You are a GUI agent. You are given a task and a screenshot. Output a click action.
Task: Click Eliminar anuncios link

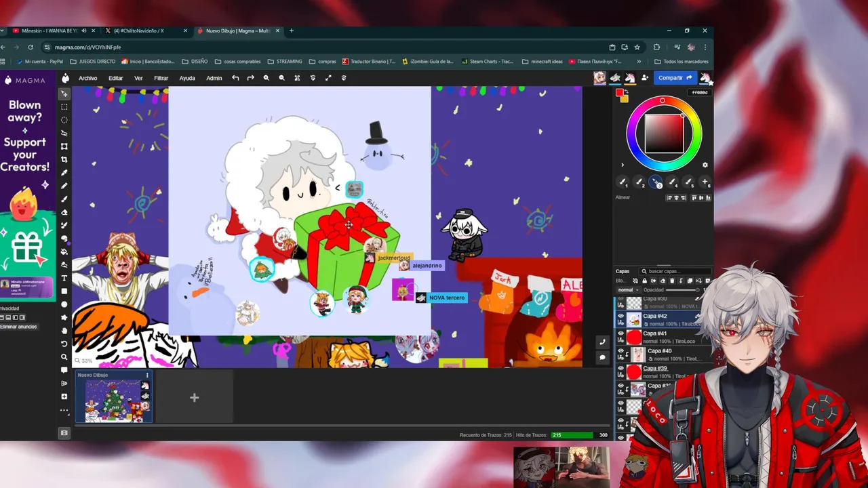tap(18, 327)
